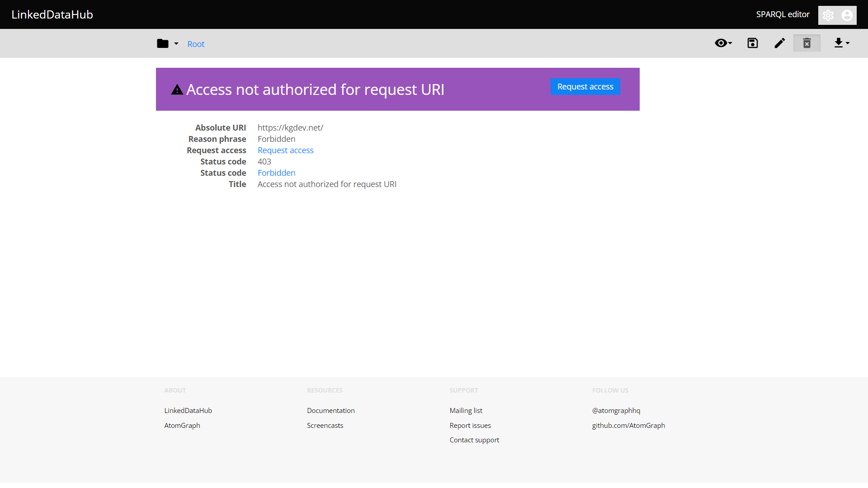Open the SPARQL editor
Viewport: 868px width, 488px height.
[783, 14]
